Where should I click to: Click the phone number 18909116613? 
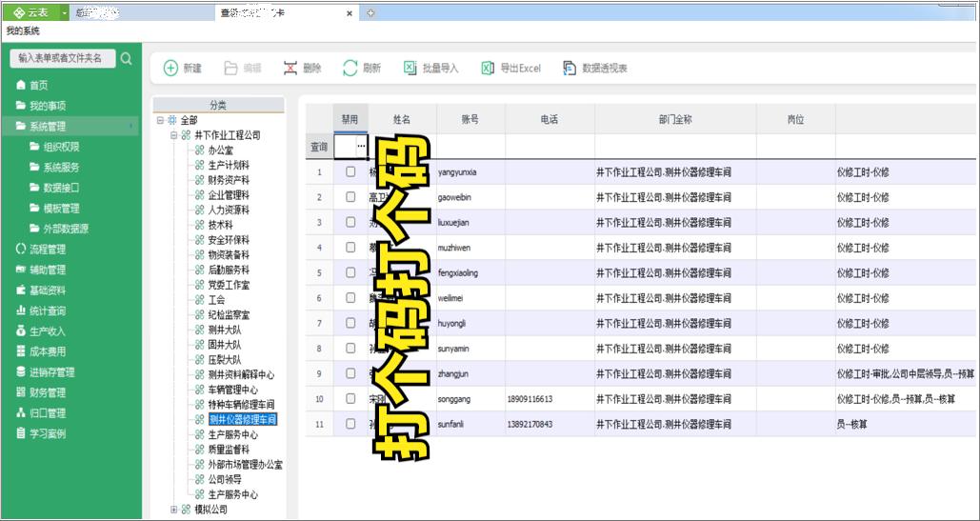(x=530, y=398)
